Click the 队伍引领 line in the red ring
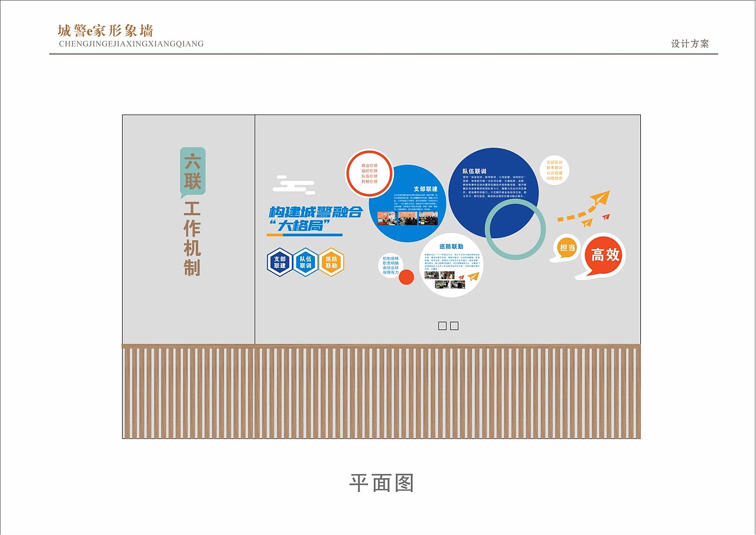The image size is (756, 535). point(369,175)
